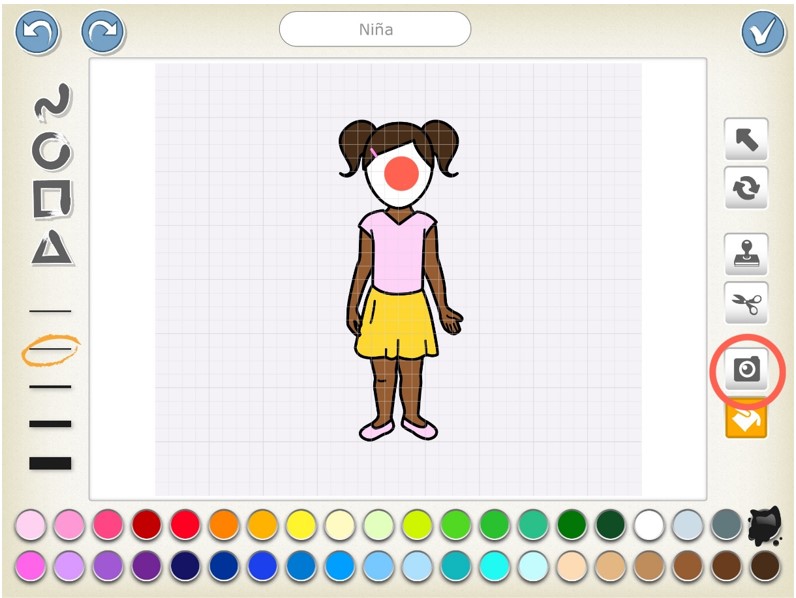Click the girl's yellow skirt on canvas
This screenshot has height=598, width=796.
click(x=396, y=323)
